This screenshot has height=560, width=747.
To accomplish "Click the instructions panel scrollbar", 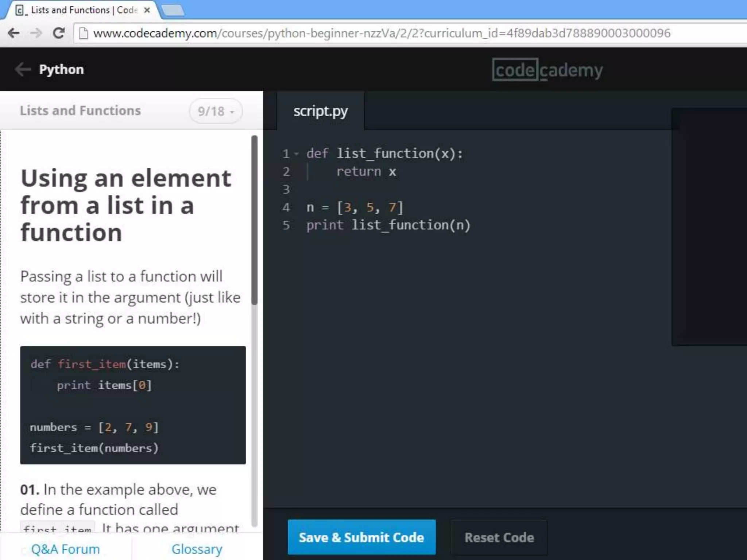I will pyautogui.click(x=254, y=220).
